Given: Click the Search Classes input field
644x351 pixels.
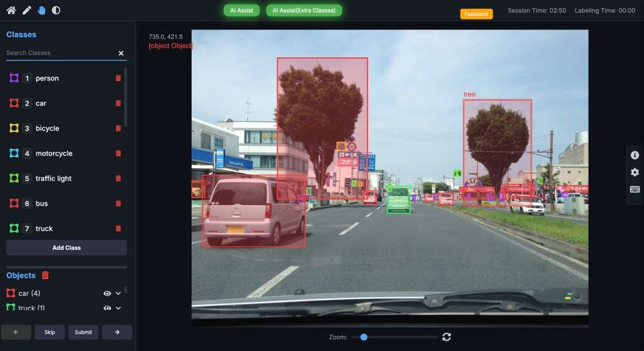Looking at the screenshot, I should (x=60, y=53).
